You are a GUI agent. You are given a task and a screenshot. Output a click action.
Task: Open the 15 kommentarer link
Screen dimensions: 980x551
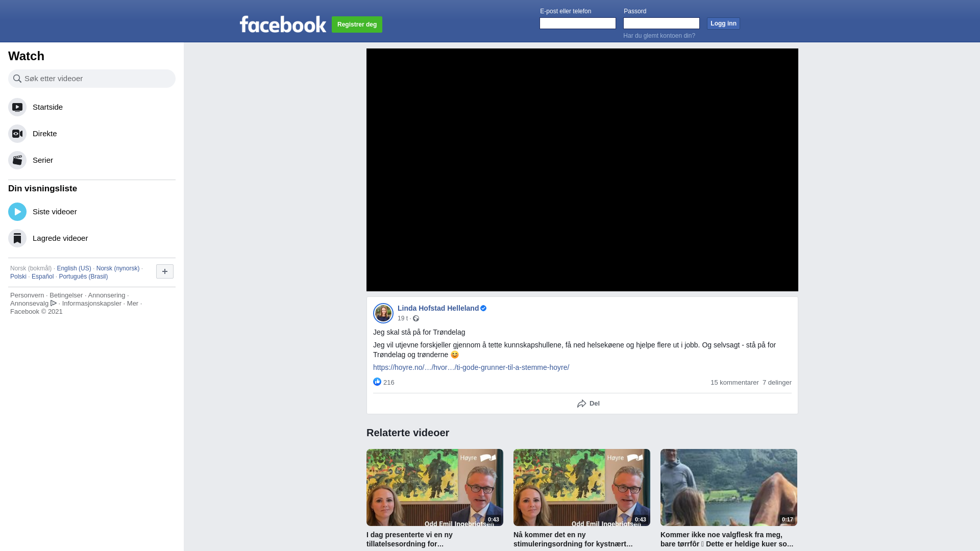tap(734, 383)
